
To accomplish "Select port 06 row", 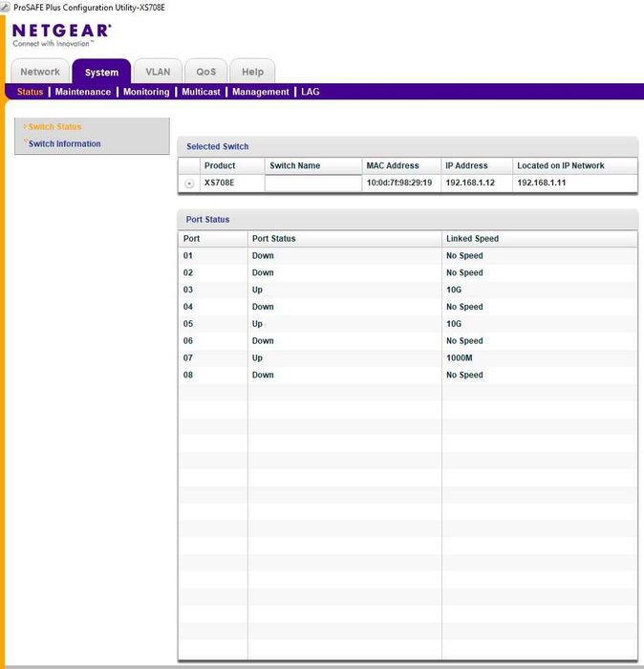I will pyautogui.click(x=408, y=341).
